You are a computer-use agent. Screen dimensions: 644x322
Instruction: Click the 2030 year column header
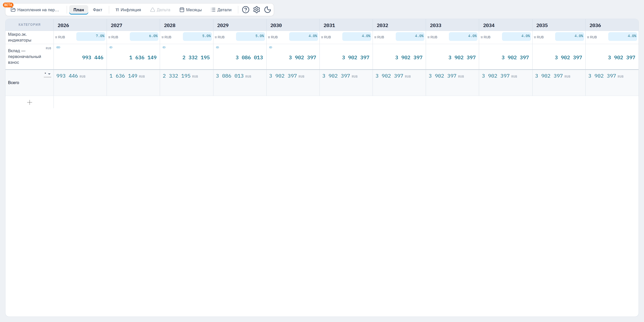click(x=276, y=25)
